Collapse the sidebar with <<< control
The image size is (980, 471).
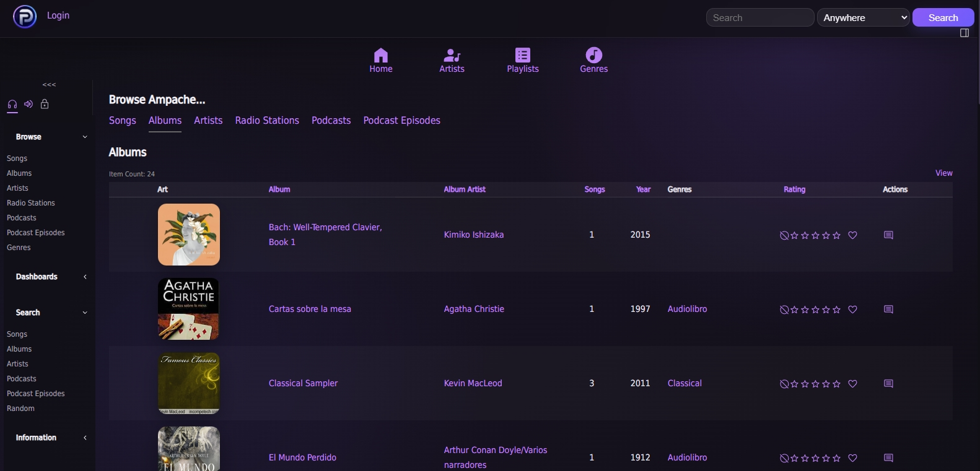click(x=49, y=85)
